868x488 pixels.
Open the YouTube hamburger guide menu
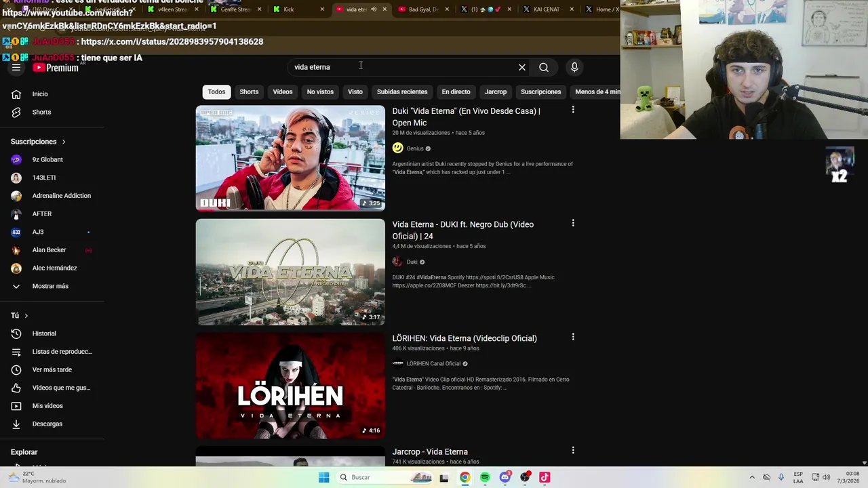[16, 67]
